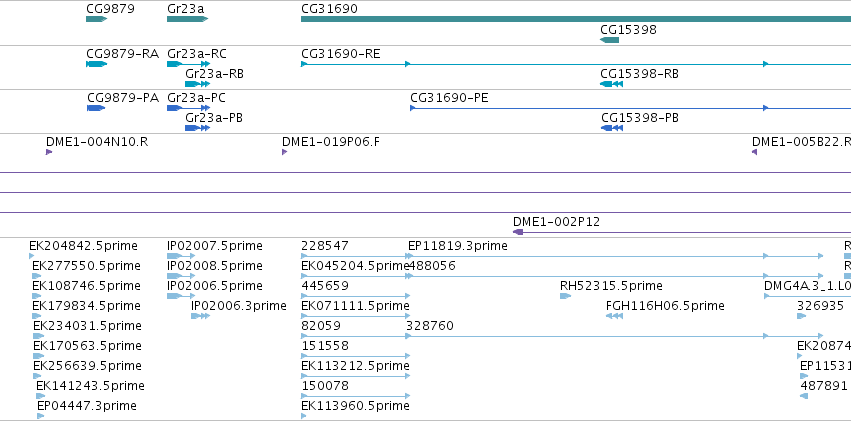
Task: Click the IP02007.5prime EST feature
Action: pos(181,256)
